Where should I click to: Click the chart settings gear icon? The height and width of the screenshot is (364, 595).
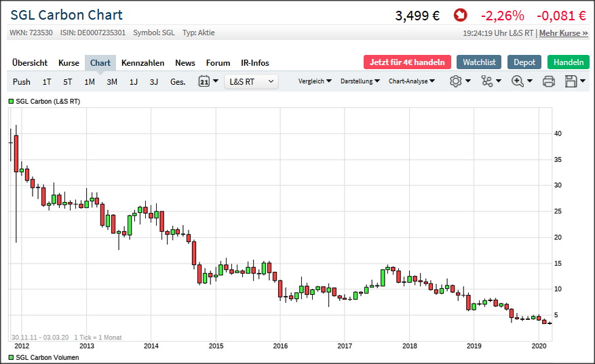click(x=456, y=81)
